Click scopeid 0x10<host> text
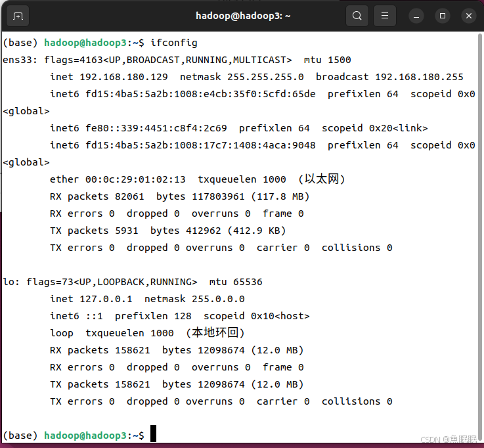Screen dimensions: 484x448 pyautogui.click(x=257, y=316)
